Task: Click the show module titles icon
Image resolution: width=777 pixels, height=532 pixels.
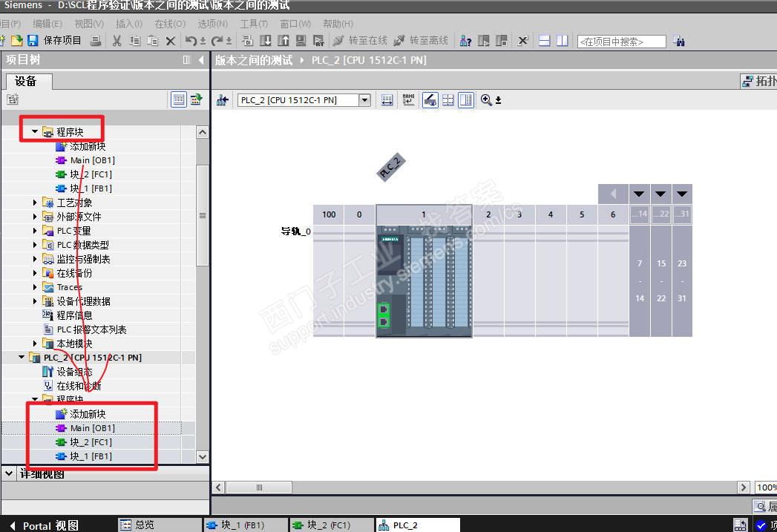Action: point(387,100)
